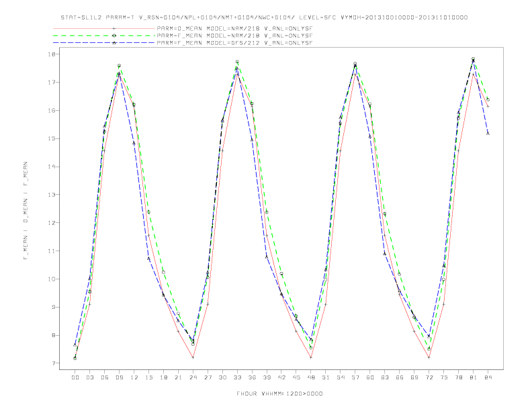This screenshot has width=532, height=411.
Task: Click y-axis tick label 16
Action: [53, 111]
